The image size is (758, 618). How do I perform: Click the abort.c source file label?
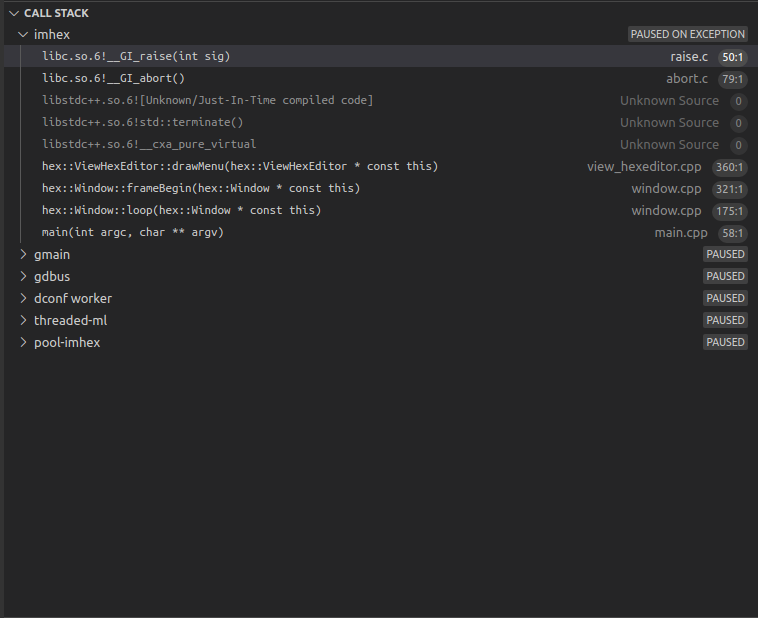(x=687, y=79)
